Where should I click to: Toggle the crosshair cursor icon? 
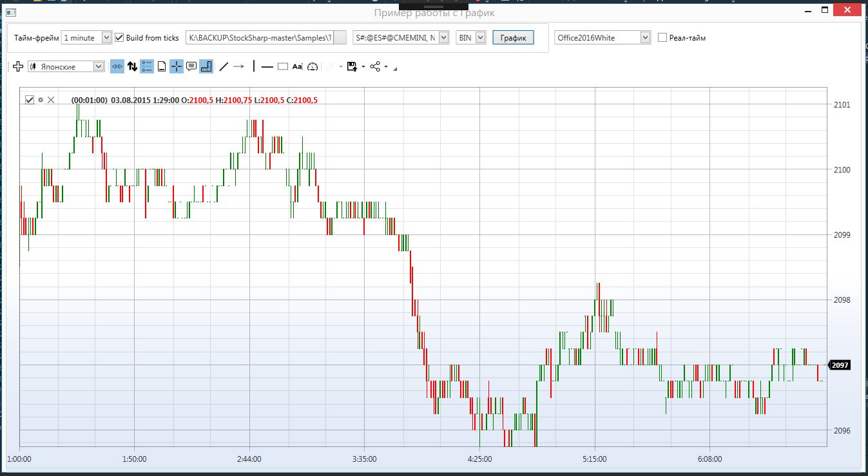point(177,66)
